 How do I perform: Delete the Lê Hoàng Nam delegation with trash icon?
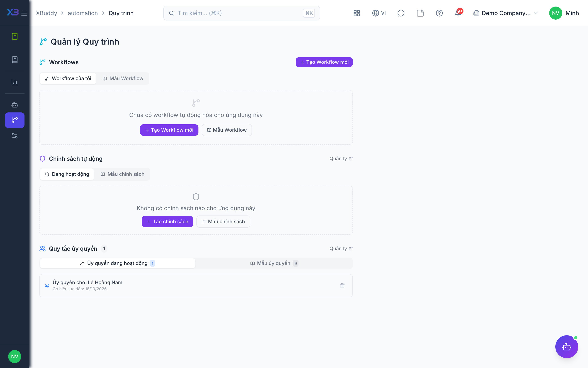tap(342, 285)
